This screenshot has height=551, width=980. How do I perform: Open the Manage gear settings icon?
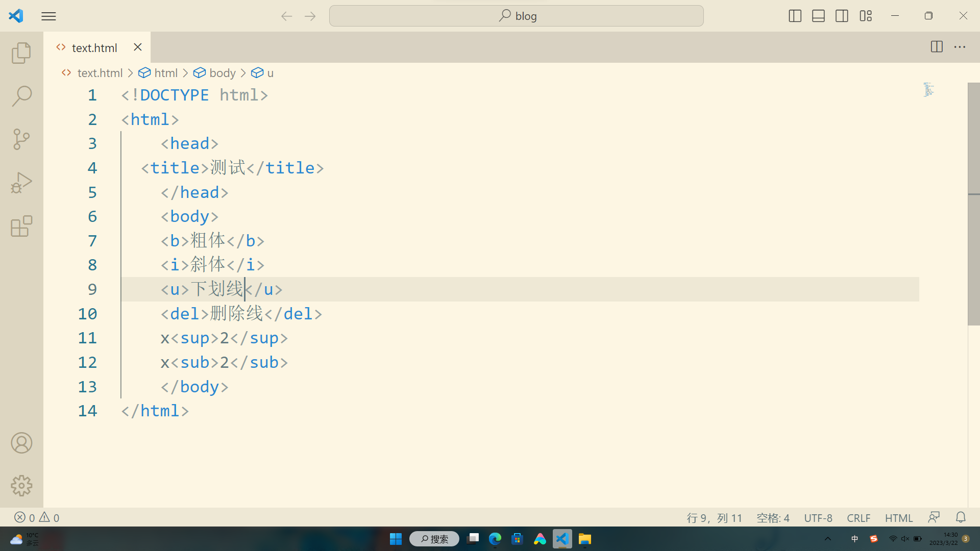[x=21, y=486]
